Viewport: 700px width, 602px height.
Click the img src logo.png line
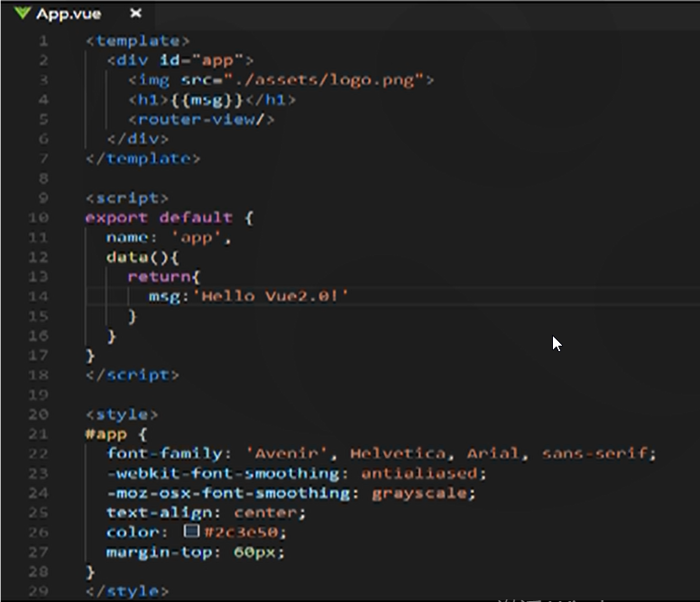click(281, 80)
